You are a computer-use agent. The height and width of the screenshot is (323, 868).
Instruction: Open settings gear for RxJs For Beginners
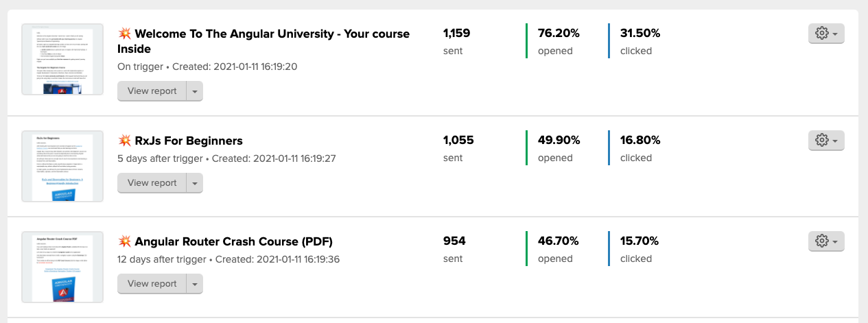click(826, 141)
